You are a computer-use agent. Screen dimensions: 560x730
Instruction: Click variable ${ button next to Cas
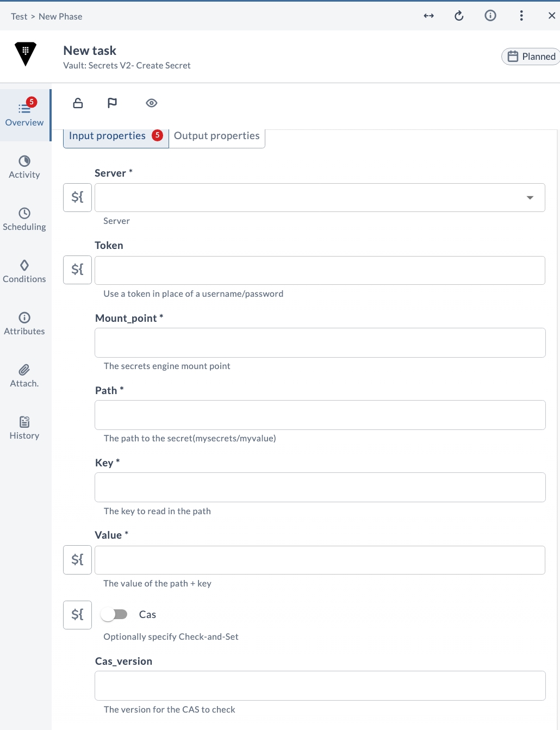tap(77, 615)
